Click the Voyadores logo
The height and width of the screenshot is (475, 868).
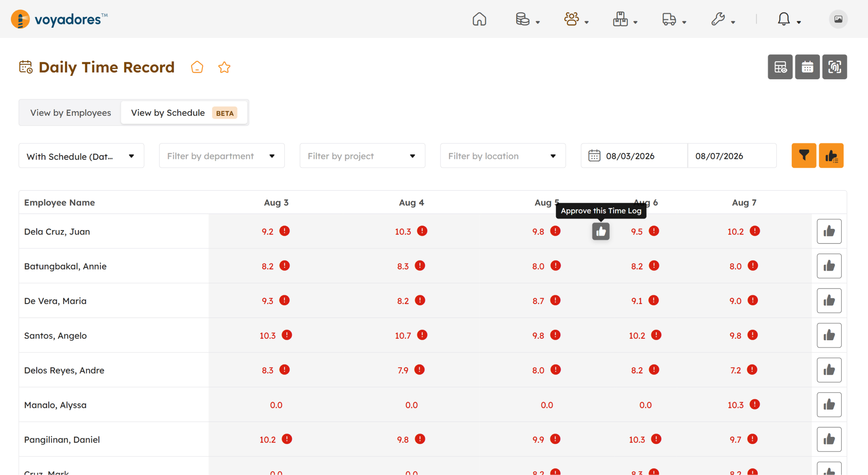click(59, 19)
